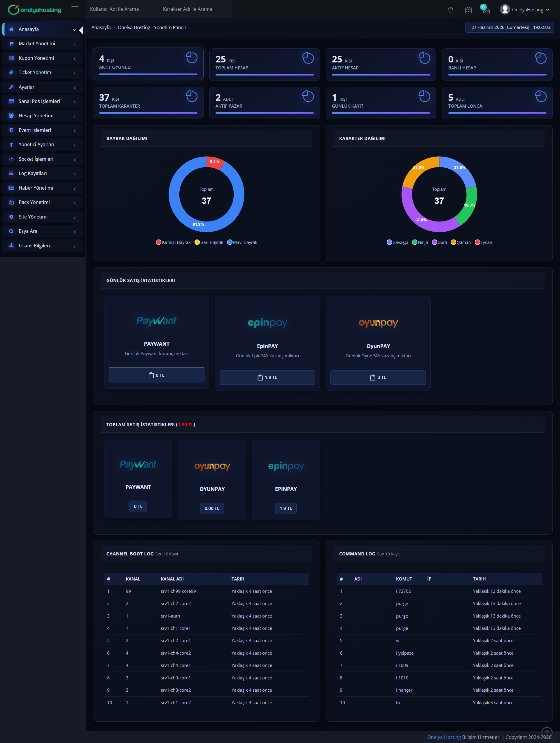Screen dimensions: 560x743
Task: Click the Log Kayıtları list icon
Action: coord(11,174)
